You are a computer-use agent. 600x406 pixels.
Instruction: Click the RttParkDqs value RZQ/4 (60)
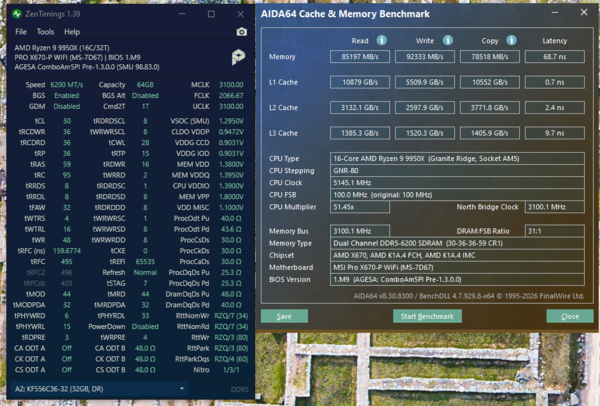point(231,359)
